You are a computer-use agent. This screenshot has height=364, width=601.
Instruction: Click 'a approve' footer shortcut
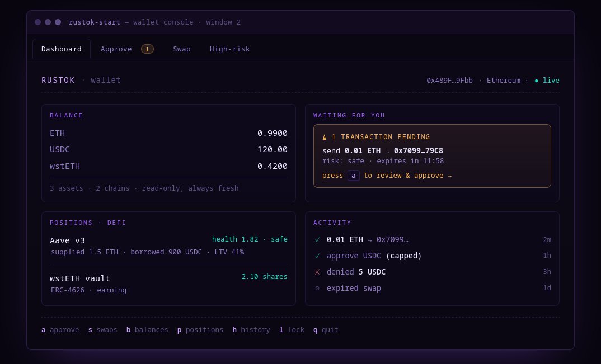point(60,330)
